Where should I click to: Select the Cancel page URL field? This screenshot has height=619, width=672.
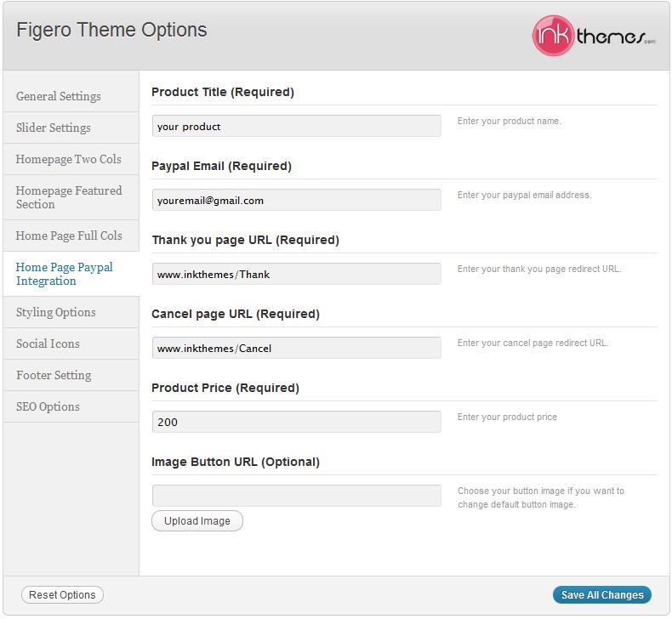pyautogui.click(x=297, y=348)
